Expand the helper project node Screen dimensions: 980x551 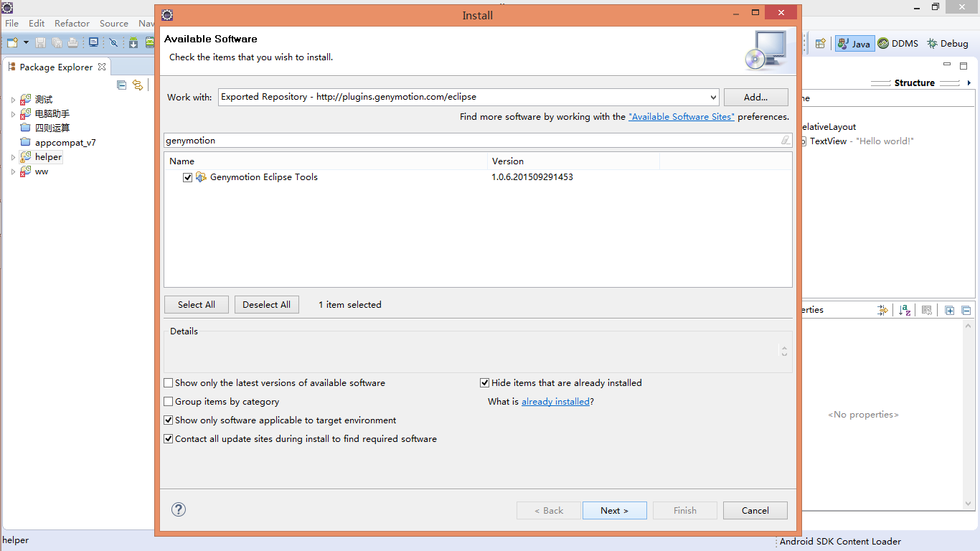(13, 157)
